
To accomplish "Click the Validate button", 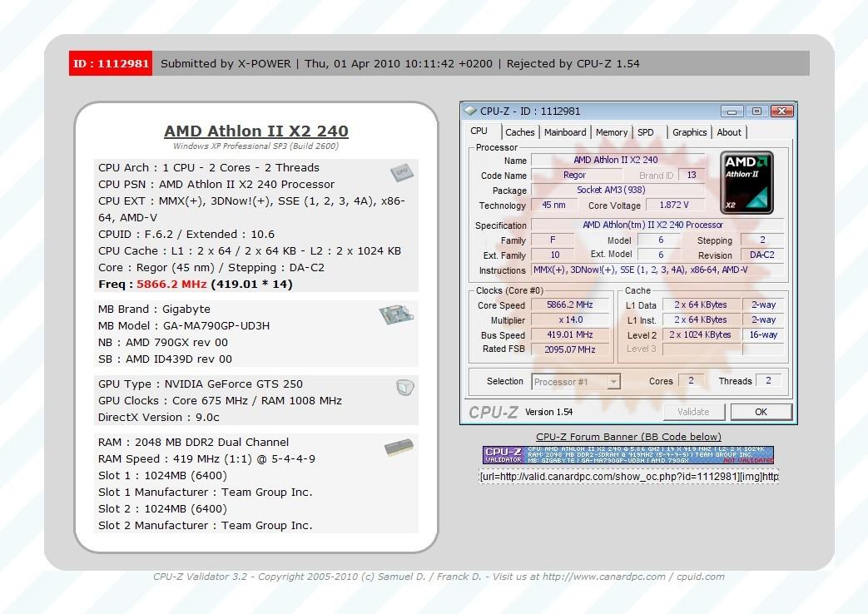I will point(693,412).
